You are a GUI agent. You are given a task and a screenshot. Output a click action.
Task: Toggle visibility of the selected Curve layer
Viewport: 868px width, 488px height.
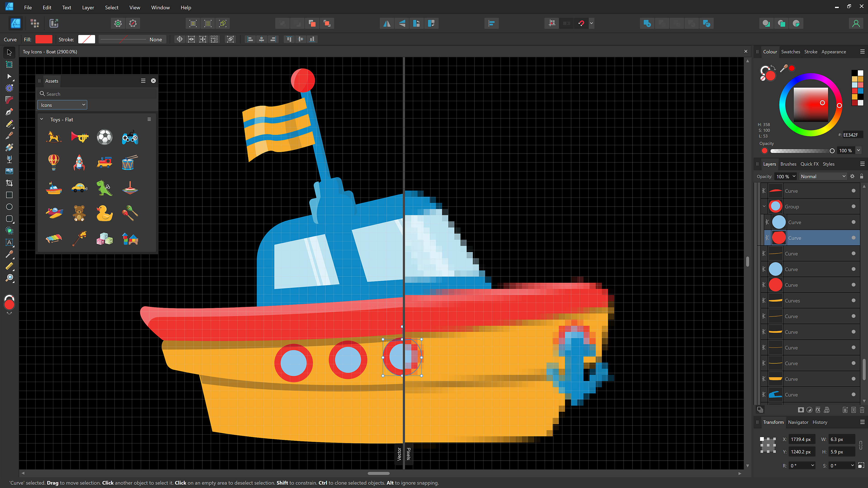[854, 238]
